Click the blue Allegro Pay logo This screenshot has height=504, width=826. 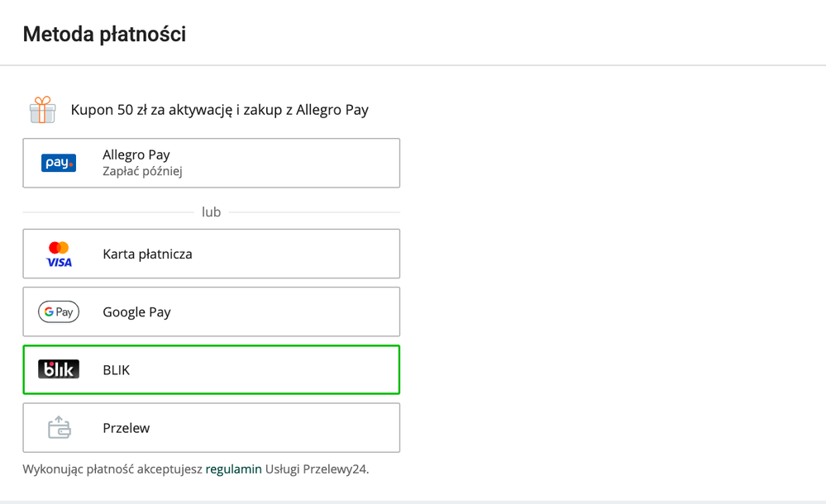point(59,163)
